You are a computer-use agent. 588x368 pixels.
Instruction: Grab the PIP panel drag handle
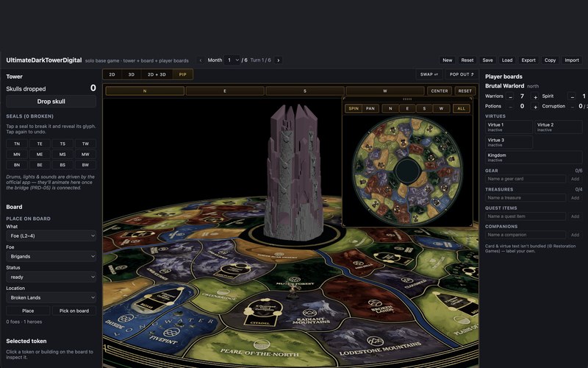pyautogui.click(x=407, y=99)
